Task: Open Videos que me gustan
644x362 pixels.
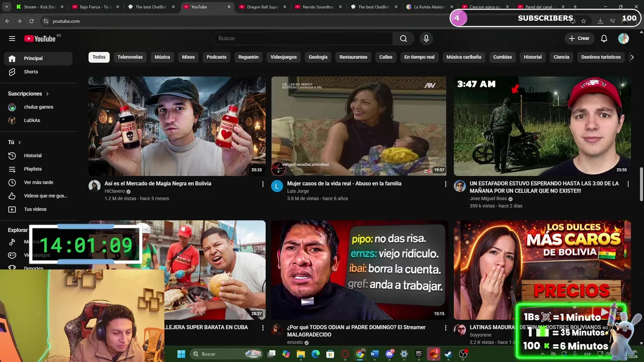Action: tap(38, 196)
